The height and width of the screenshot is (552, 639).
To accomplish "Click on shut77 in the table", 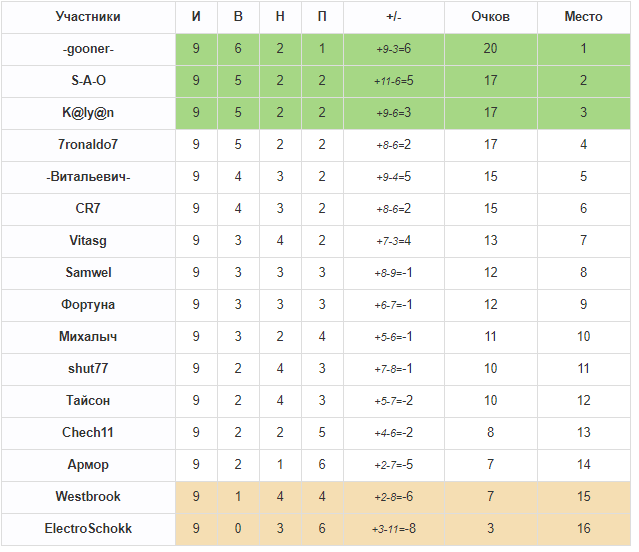I will [x=88, y=368].
